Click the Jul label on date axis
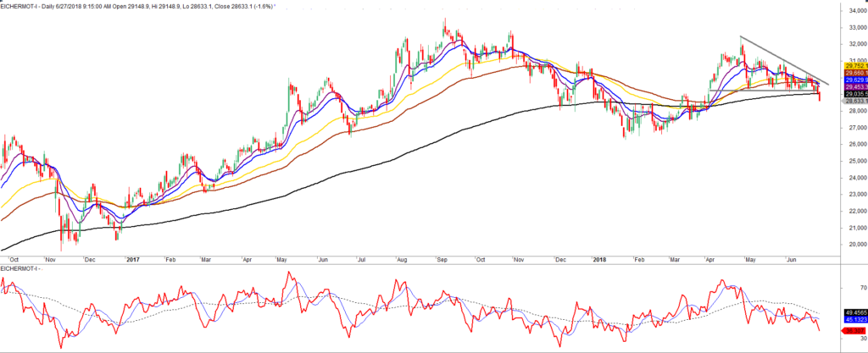Image resolution: width=868 pixels, height=353 pixels. coord(364,258)
